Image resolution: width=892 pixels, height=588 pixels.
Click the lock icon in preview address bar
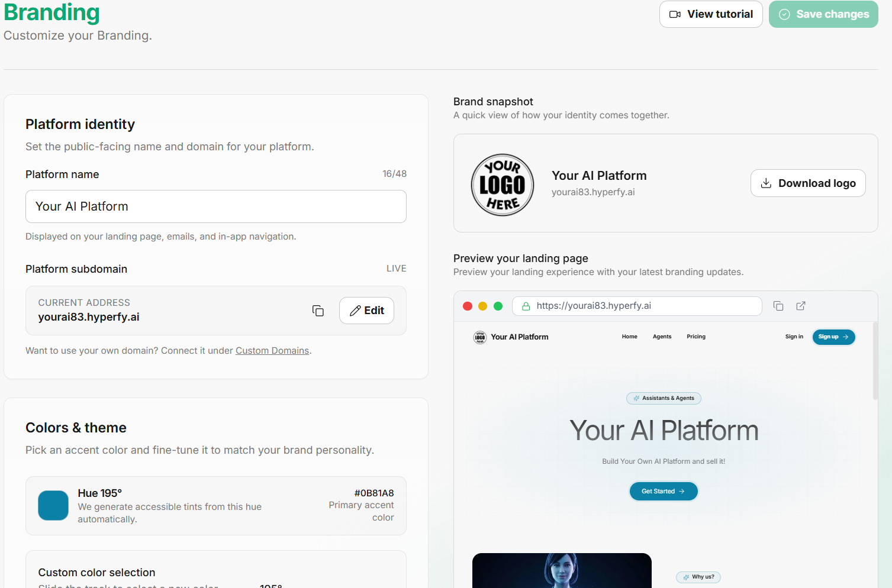point(526,306)
